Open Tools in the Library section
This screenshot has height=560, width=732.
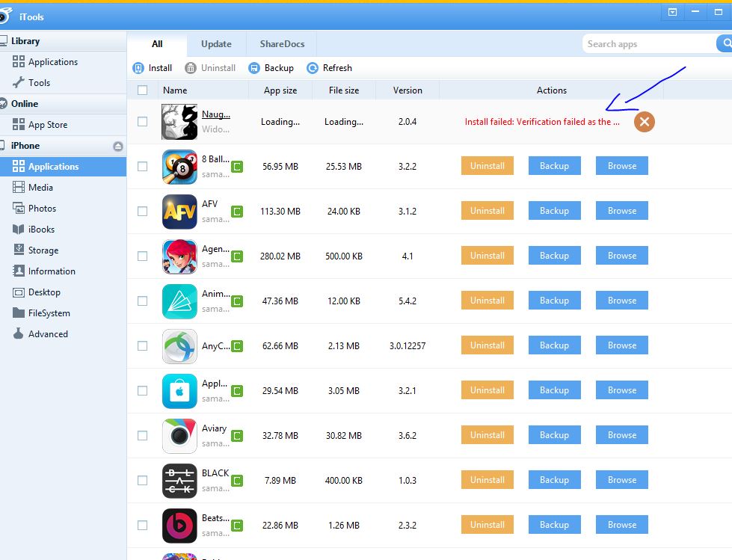click(39, 83)
